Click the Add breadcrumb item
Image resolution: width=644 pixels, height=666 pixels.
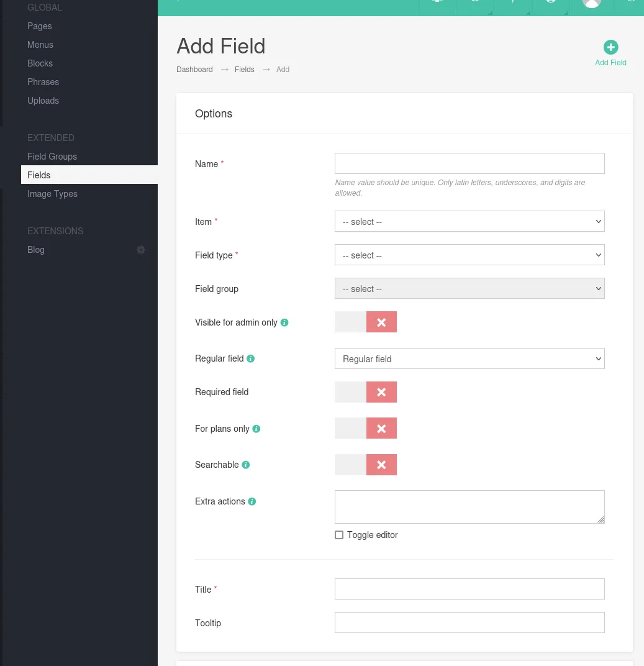click(x=283, y=70)
